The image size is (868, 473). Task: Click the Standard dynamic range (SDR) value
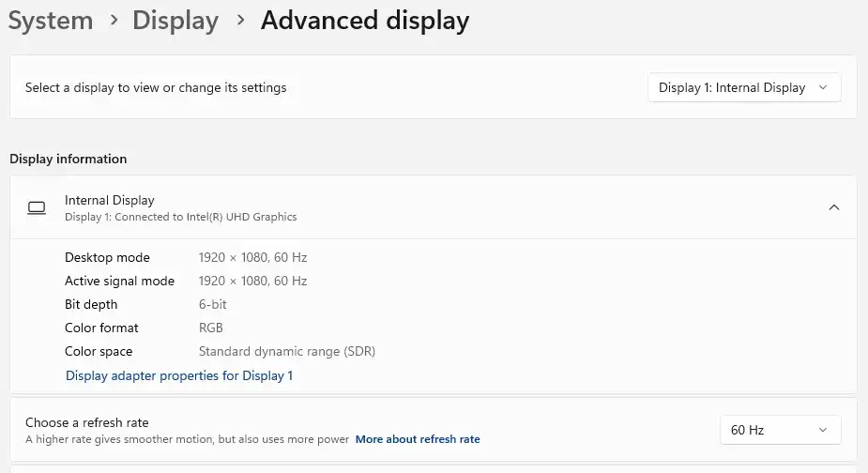(x=286, y=351)
